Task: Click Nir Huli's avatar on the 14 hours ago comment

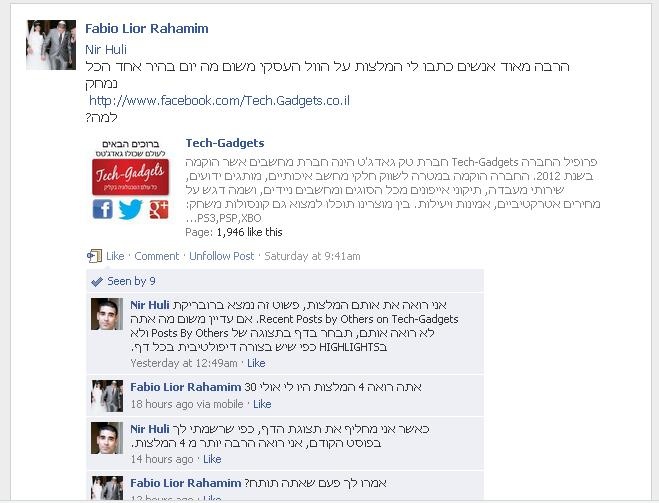Action: coord(107,438)
